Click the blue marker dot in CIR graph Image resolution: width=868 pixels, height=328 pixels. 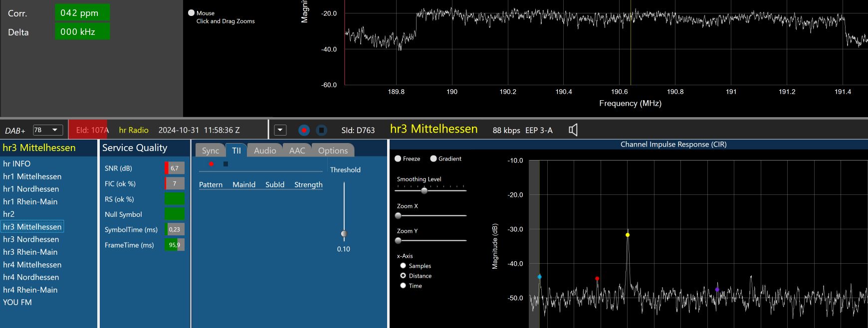tap(539, 277)
